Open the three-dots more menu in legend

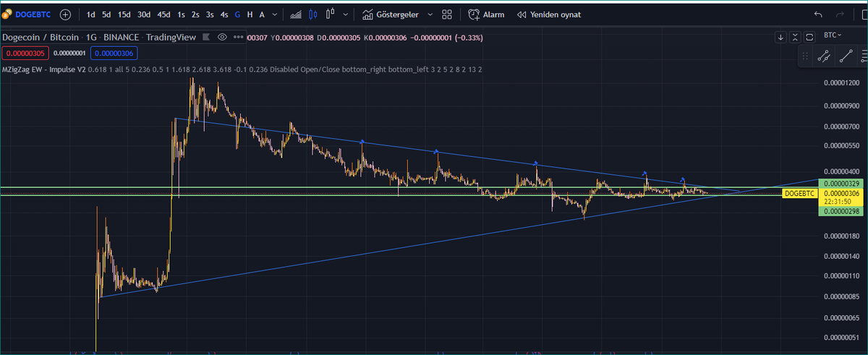pos(237,36)
